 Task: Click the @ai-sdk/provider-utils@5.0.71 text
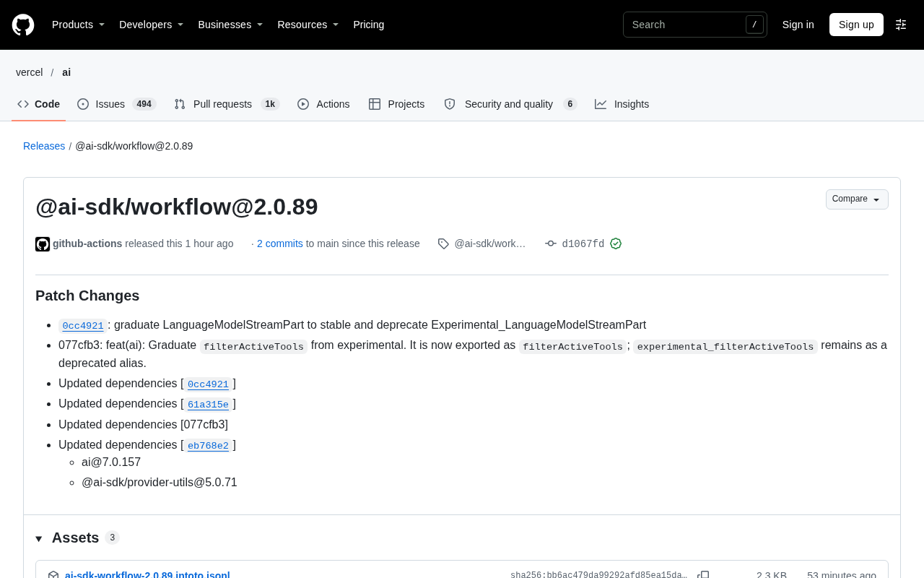point(160,483)
